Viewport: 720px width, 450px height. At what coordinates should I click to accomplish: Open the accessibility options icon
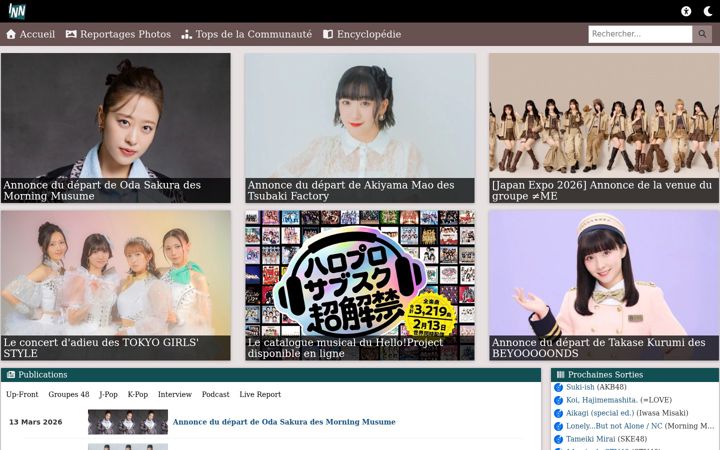point(686,11)
